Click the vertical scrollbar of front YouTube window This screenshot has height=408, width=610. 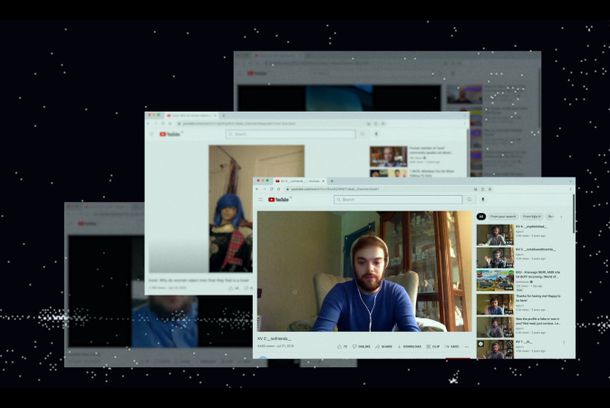click(573, 214)
